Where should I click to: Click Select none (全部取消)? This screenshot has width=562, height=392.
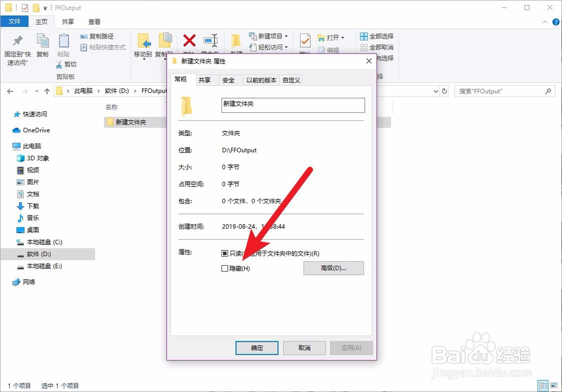pyautogui.click(x=377, y=47)
